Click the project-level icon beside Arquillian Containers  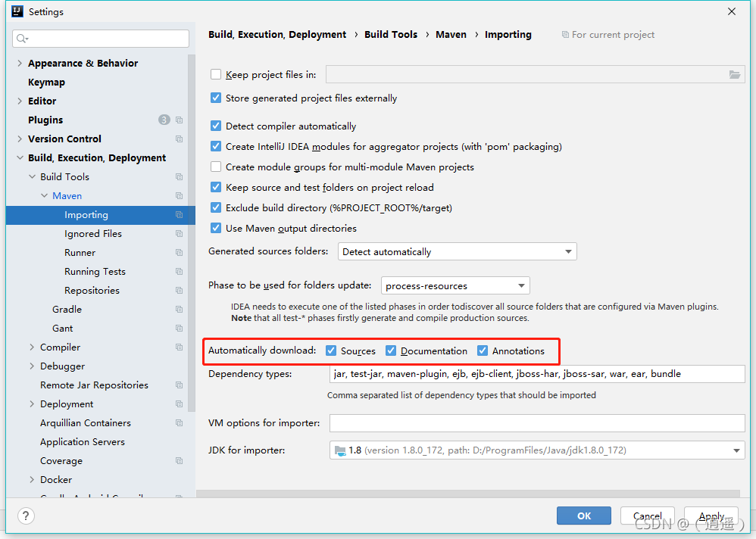point(180,423)
